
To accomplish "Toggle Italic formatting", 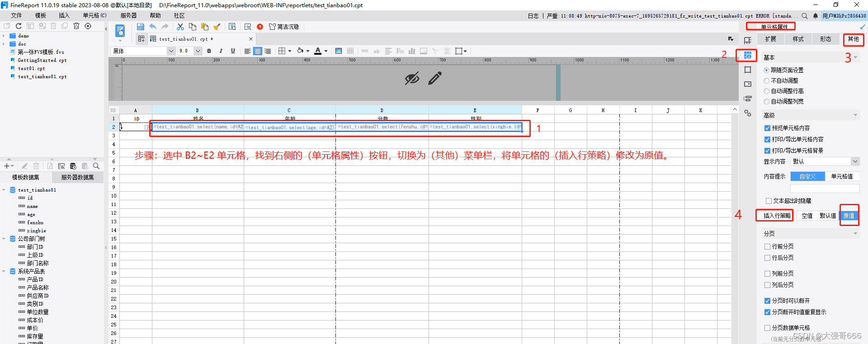I will tap(221, 51).
